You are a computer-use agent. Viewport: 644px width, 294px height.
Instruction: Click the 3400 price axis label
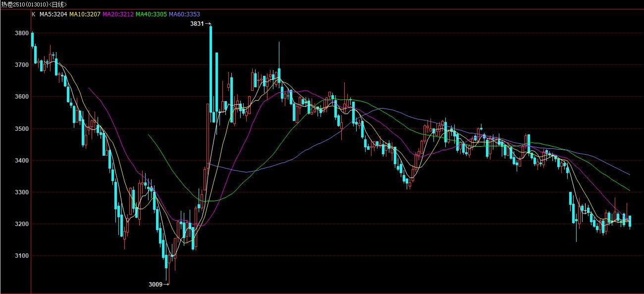coord(22,161)
